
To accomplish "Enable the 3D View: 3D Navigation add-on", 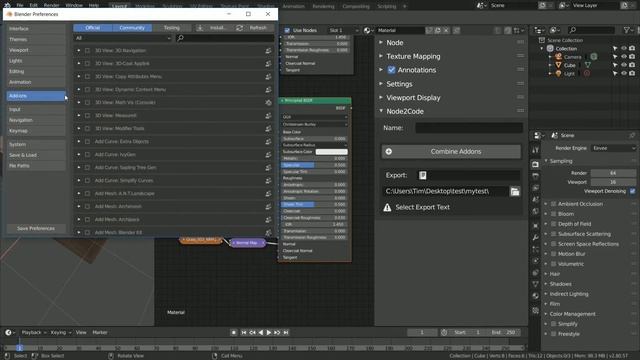I will click(87, 51).
